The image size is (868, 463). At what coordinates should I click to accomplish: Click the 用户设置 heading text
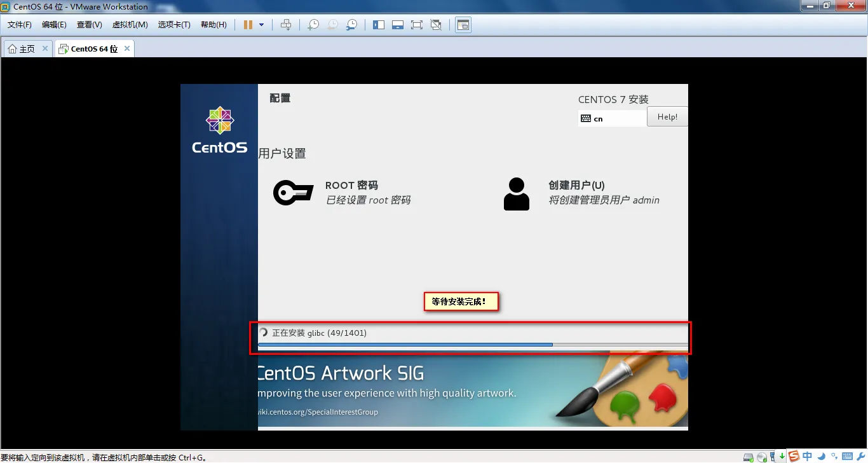click(x=282, y=153)
